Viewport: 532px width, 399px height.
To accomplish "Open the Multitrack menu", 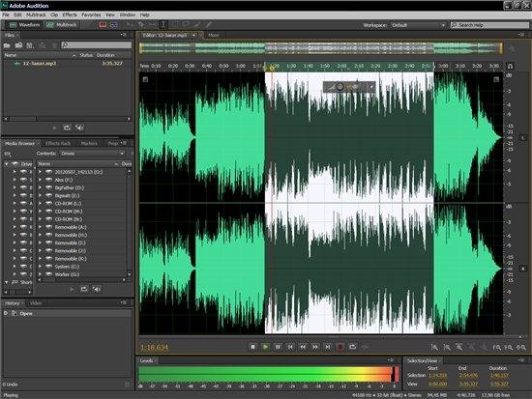I will coord(36,14).
